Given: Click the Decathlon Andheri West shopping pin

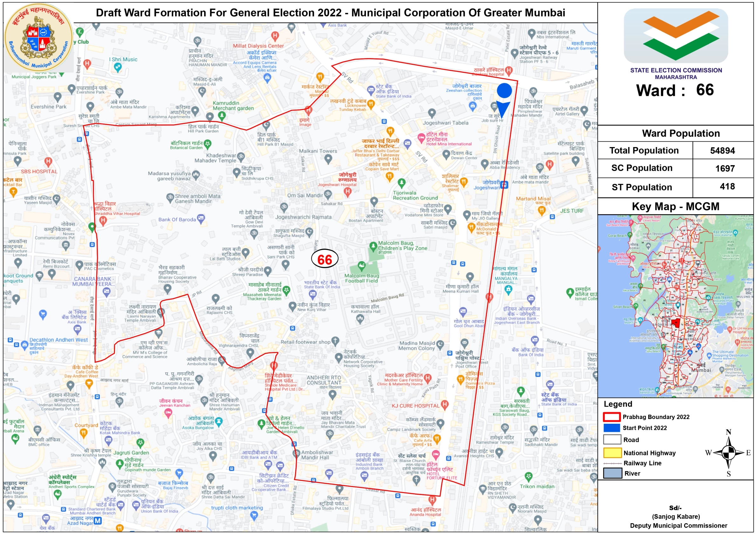Looking at the screenshot, I should click(x=24, y=345).
